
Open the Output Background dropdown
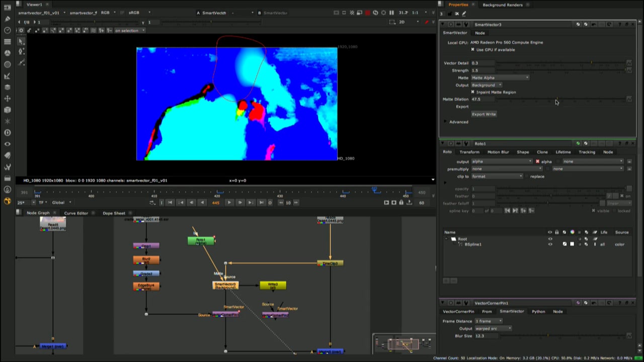point(486,85)
